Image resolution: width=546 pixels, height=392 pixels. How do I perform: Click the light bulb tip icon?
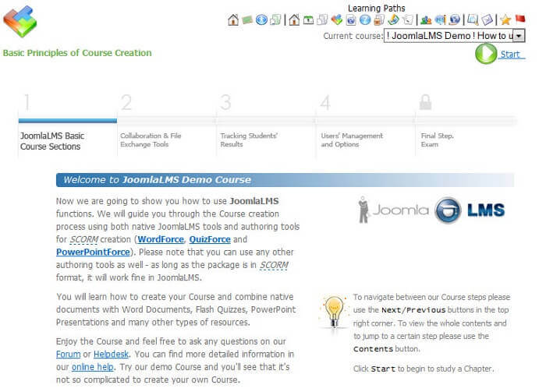[x=334, y=313]
